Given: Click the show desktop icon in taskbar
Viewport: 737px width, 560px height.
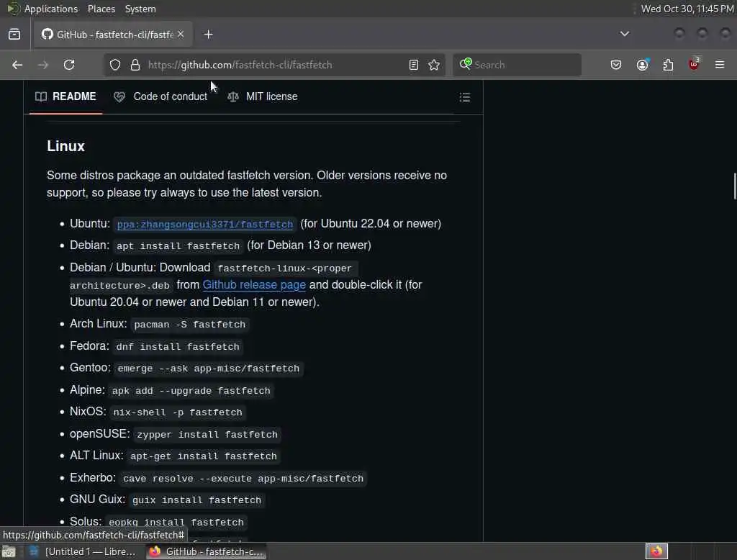Looking at the screenshot, I should coord(9,551).
